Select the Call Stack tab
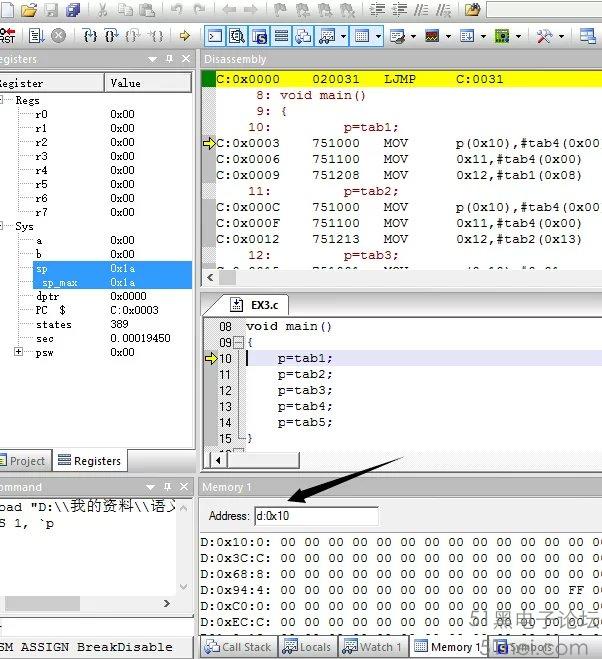The width and height of the screenshot is (602, 659). [x=239, y=647]
